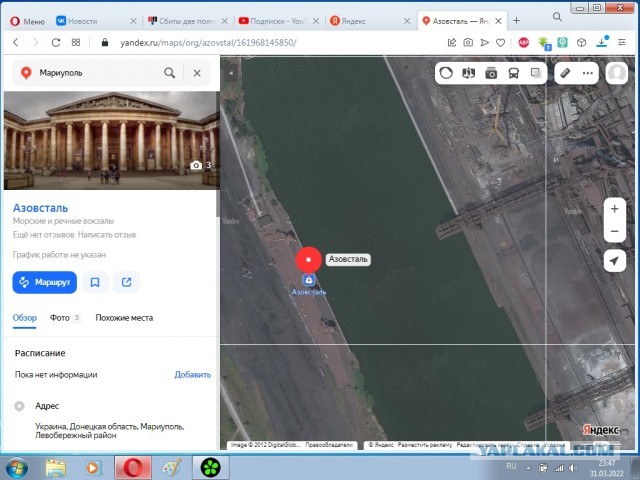Open the Windows Start button
Viewport: 640px width, 480px height.
pos(16,468)
